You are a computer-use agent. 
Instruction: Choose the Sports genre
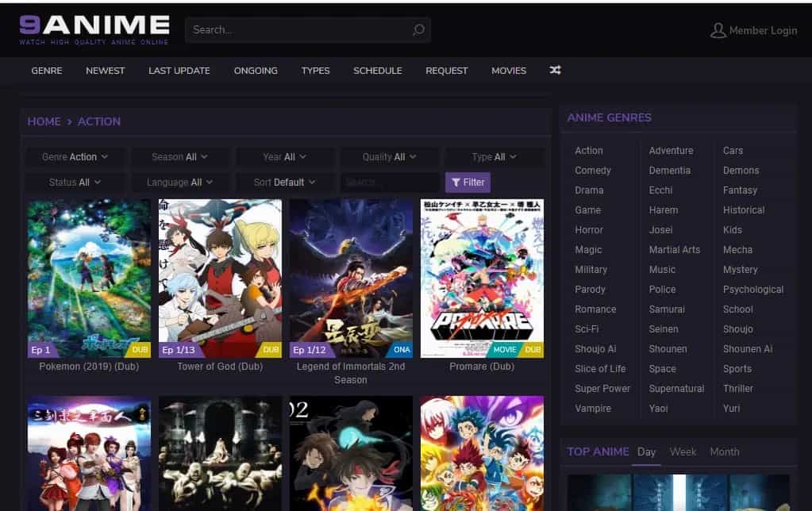click(x=737, y=369)
